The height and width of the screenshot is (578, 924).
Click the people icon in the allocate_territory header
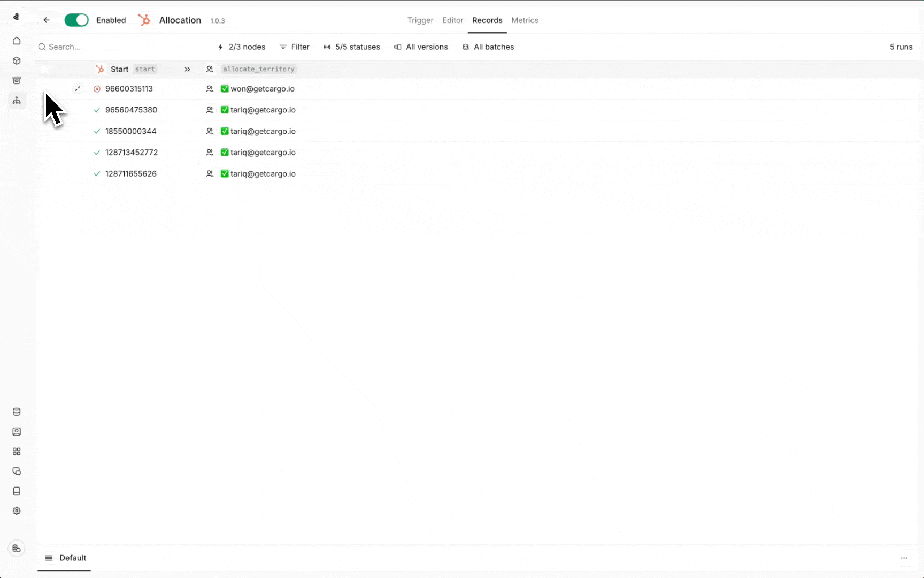[210, 69]
